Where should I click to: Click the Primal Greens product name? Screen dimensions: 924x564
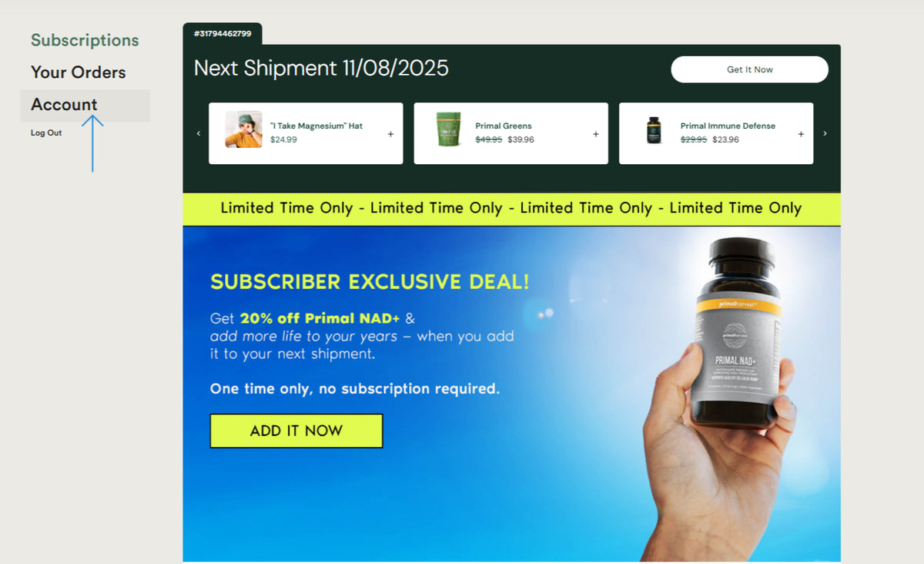(x=504, y=126)
